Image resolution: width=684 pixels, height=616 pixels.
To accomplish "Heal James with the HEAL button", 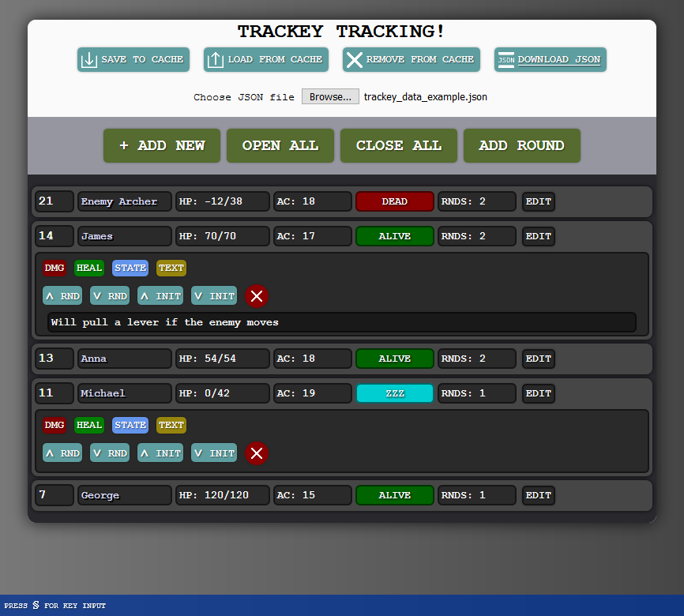I will pos(89,268).
